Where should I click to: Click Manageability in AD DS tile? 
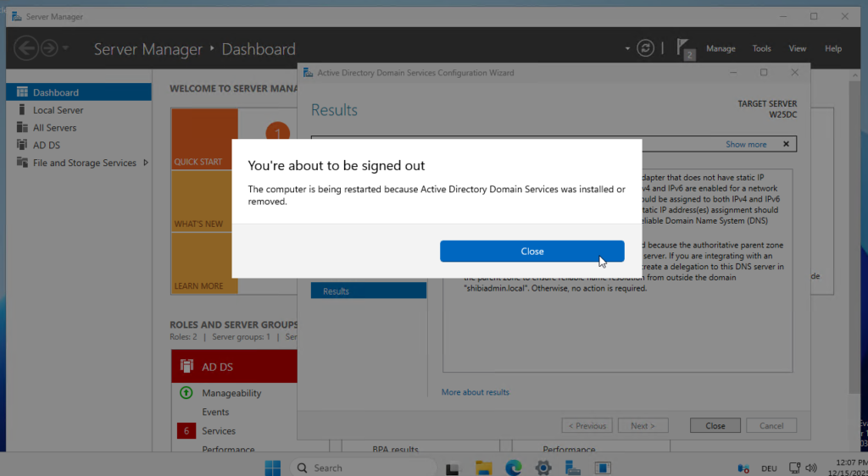[x=231, y=393]
